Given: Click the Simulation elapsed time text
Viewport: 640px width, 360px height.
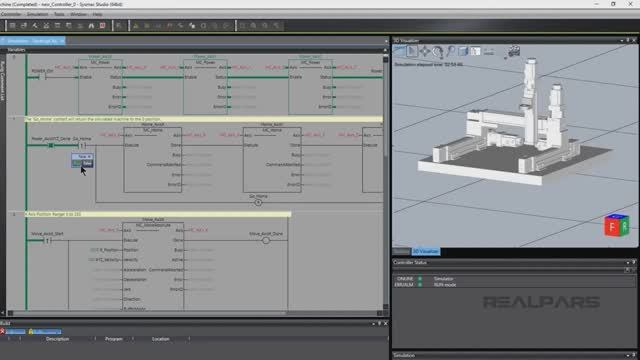Looking at the screenshot, I should tap(429, 64).
